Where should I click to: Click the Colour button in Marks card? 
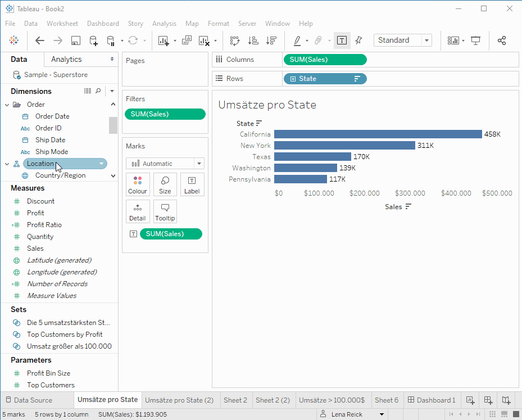point(138,184)
